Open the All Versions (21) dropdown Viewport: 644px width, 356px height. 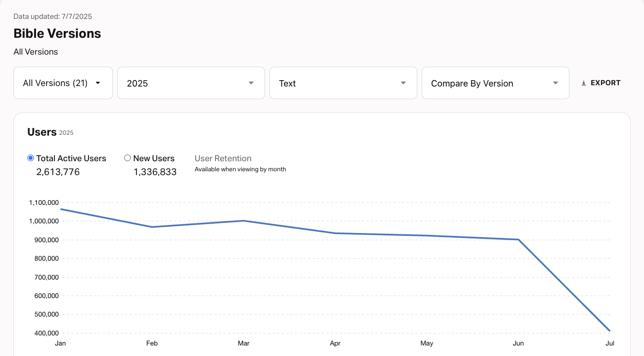(x=63, y=83)
